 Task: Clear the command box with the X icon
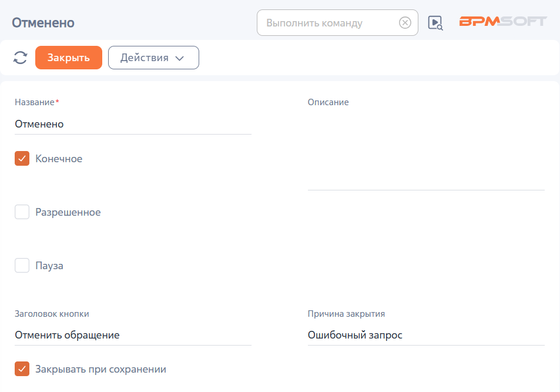click(405, 23)
